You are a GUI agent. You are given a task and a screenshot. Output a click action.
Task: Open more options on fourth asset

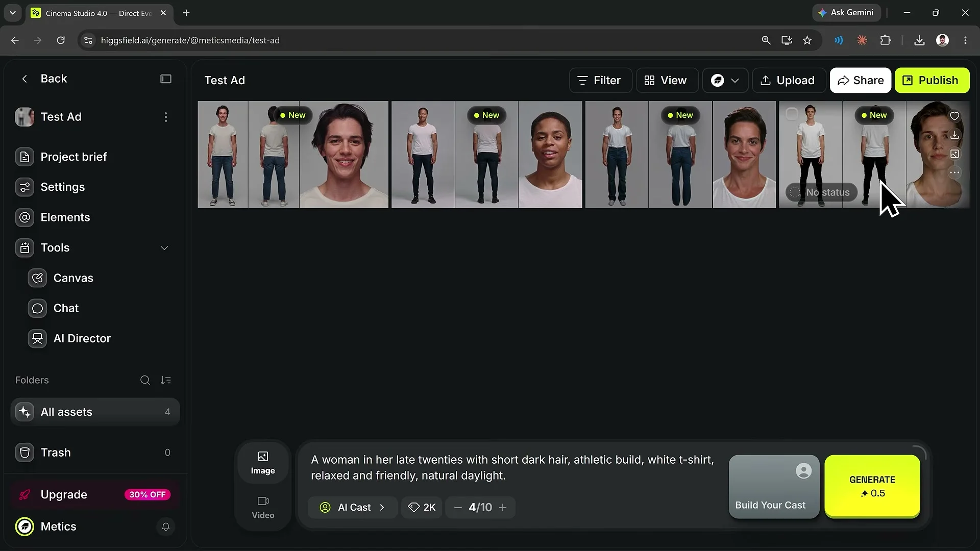[954, 173]
